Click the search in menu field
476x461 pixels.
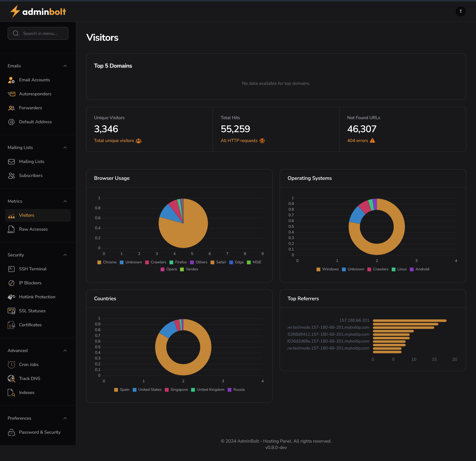point(38,33)
